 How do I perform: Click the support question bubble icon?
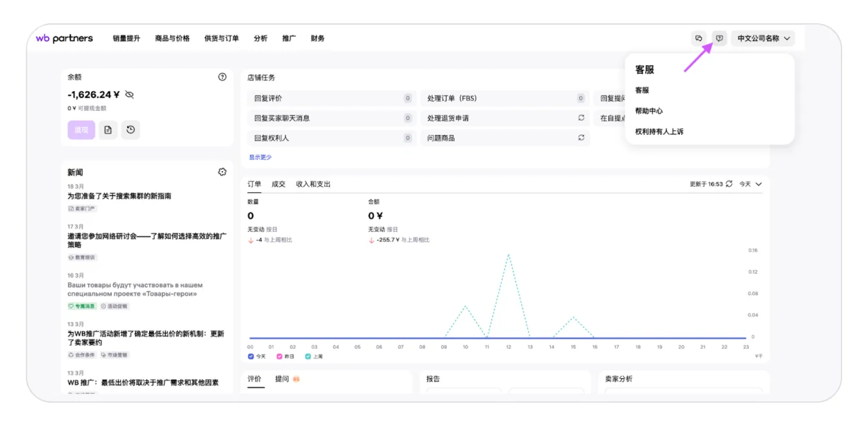719,38
